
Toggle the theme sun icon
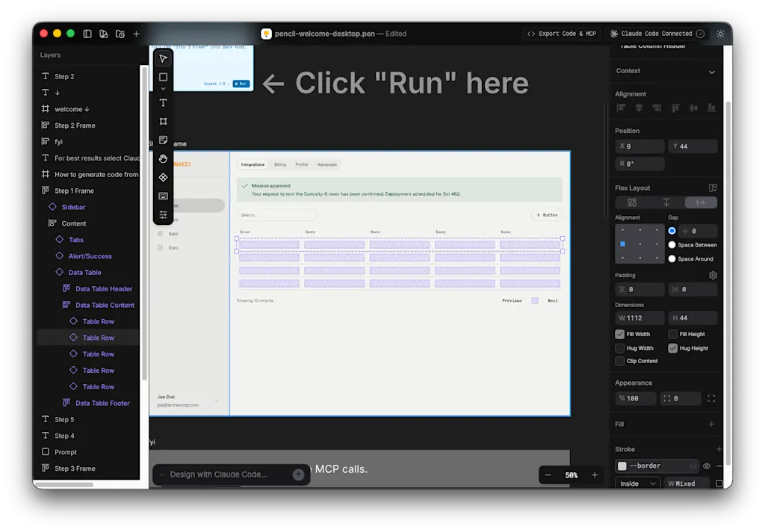pos(720,34)
